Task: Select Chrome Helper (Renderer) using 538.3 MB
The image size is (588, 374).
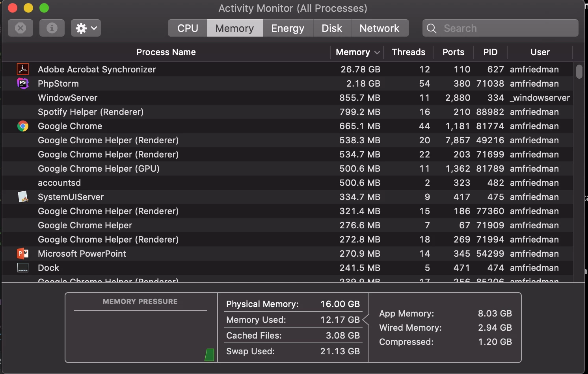Action: click(287, 140)
